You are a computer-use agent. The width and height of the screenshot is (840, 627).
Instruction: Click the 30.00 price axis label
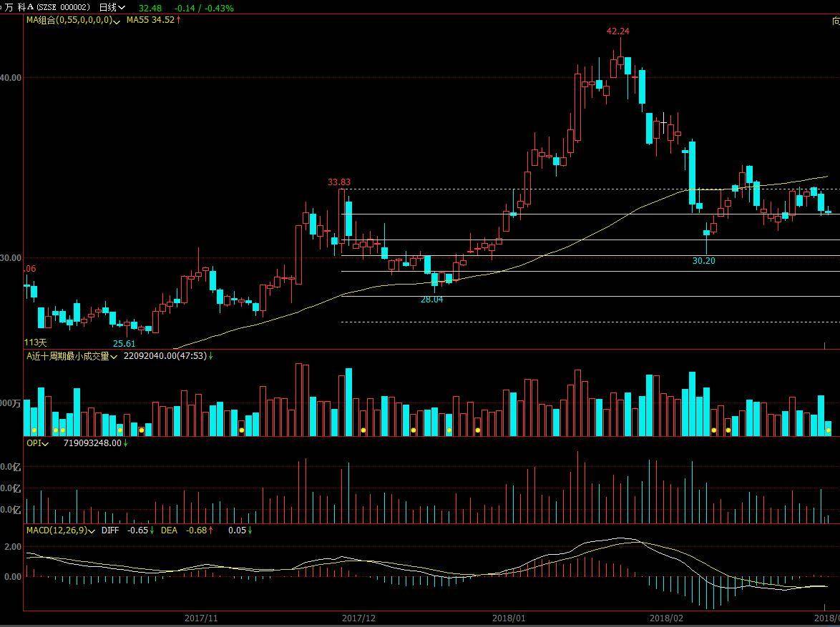(x=11, y=258)
